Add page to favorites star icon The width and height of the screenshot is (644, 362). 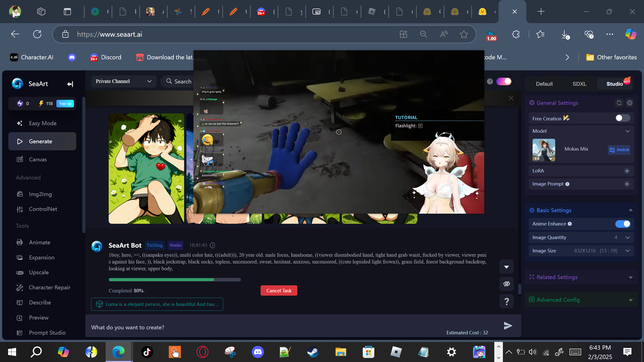coord(464,34)
